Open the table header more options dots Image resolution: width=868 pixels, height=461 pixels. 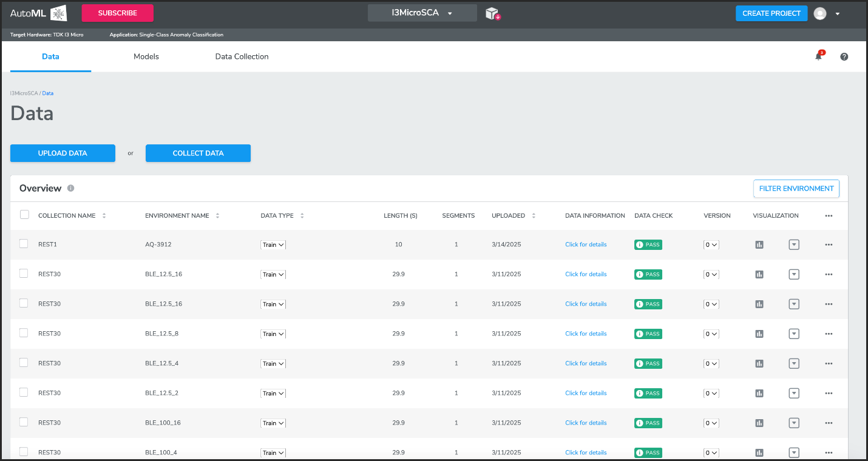pyautogui.click(x=829, y=215)
